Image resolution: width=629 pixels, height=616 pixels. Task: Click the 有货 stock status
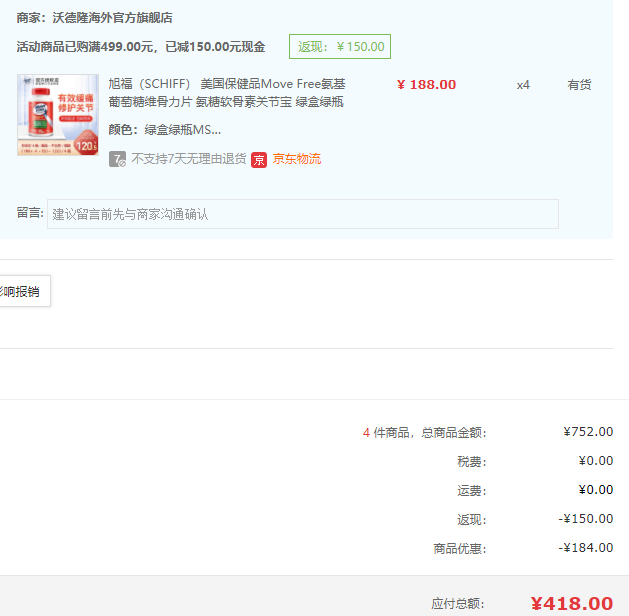coord(579,85)
